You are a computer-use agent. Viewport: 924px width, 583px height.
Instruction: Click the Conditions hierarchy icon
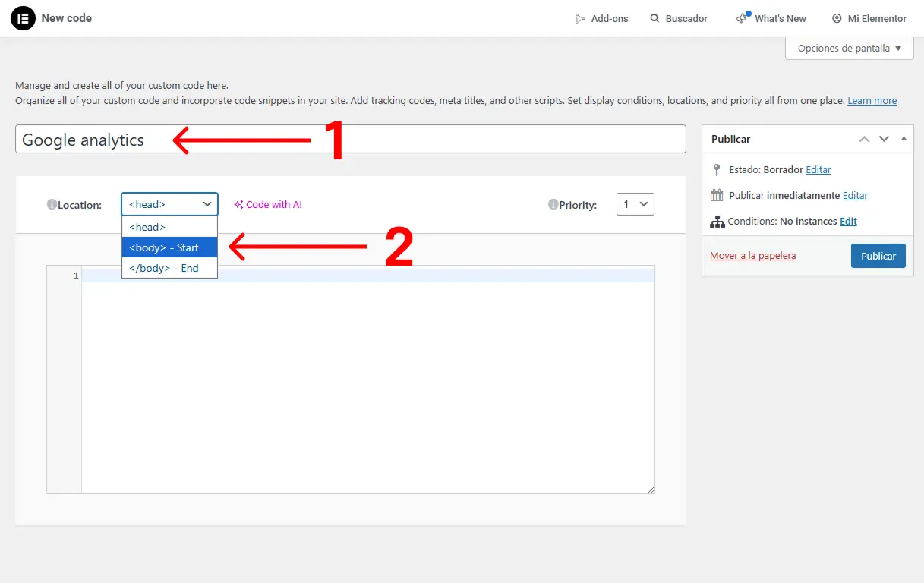pos(717,222)
